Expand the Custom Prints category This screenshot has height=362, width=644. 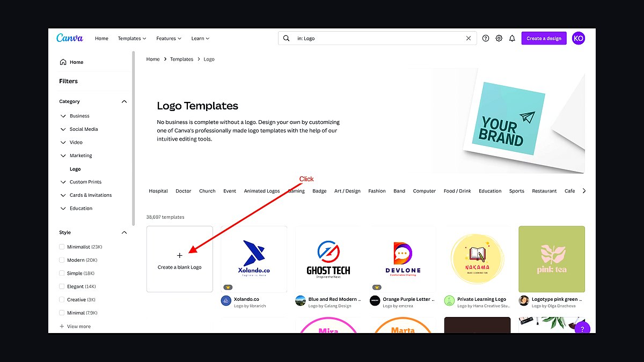click(x=63, y=182)
